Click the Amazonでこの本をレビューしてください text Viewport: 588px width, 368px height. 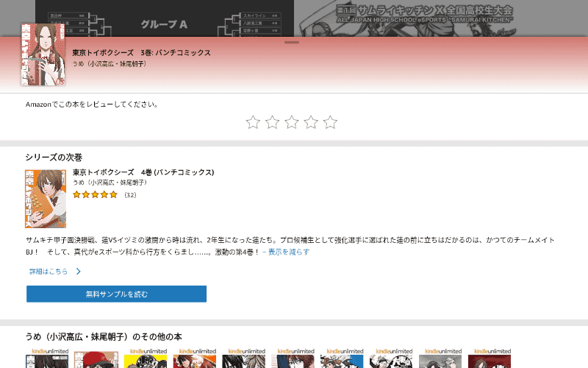pyautogui.click(x=92, y=105)
